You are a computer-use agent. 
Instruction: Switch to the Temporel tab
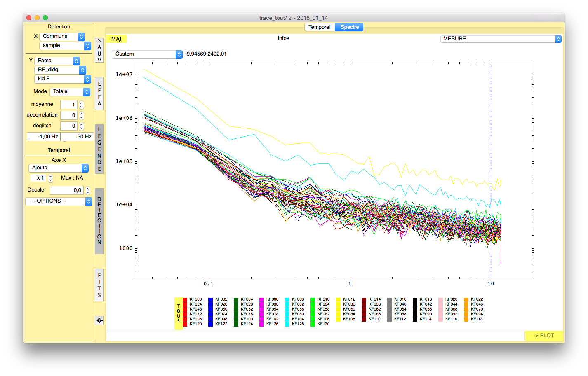pyautogui.click(x=319, y=27)
